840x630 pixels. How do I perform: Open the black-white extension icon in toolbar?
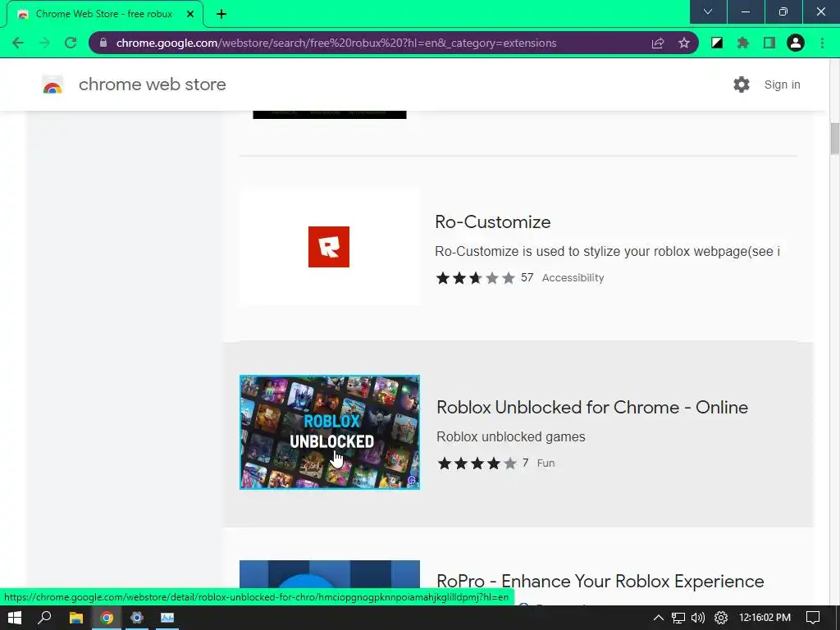click(x=717, y=43)
